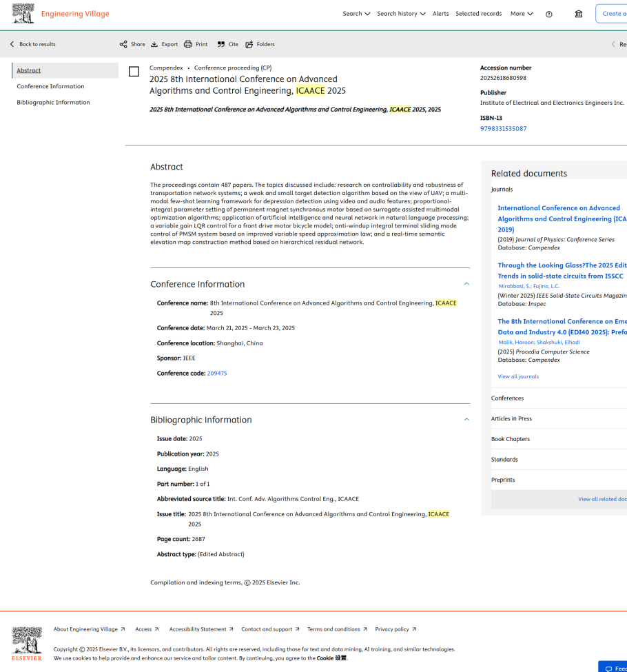The height and width of the screenshot is (672, 627).
Task: Click author Mirabbasi, S. link
Action: click(x=514, y=286)
